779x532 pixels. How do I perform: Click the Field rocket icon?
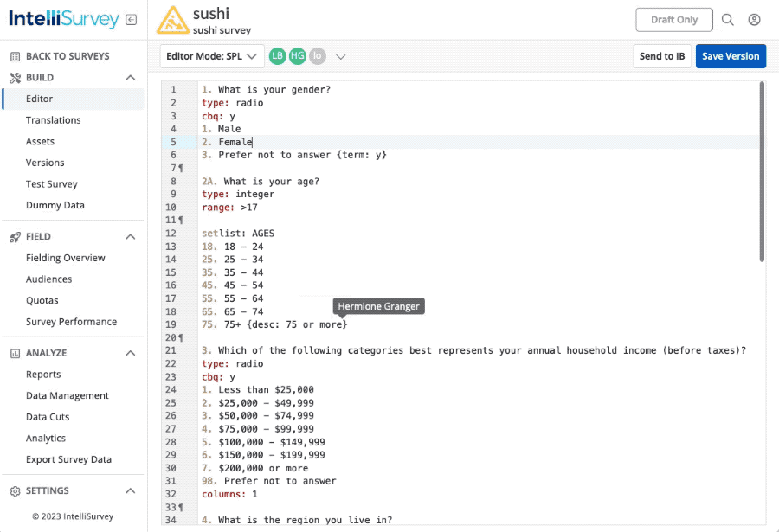(x=15, y=237)
